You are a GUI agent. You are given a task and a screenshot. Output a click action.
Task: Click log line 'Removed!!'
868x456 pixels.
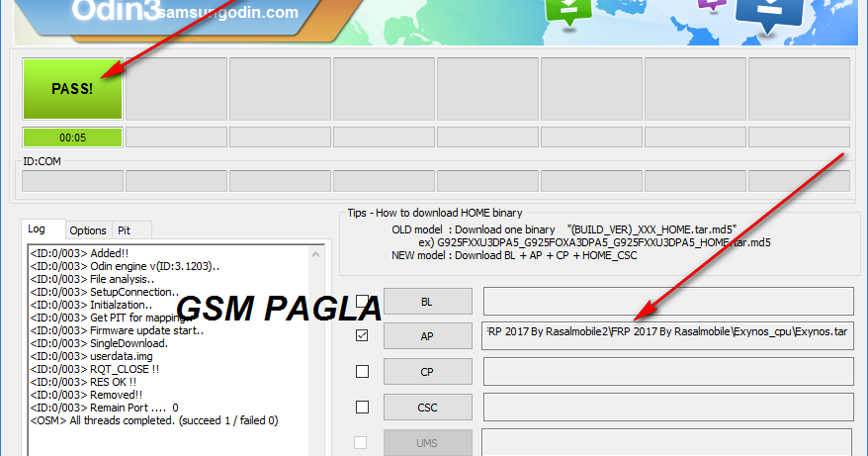(x=86, y=395)
